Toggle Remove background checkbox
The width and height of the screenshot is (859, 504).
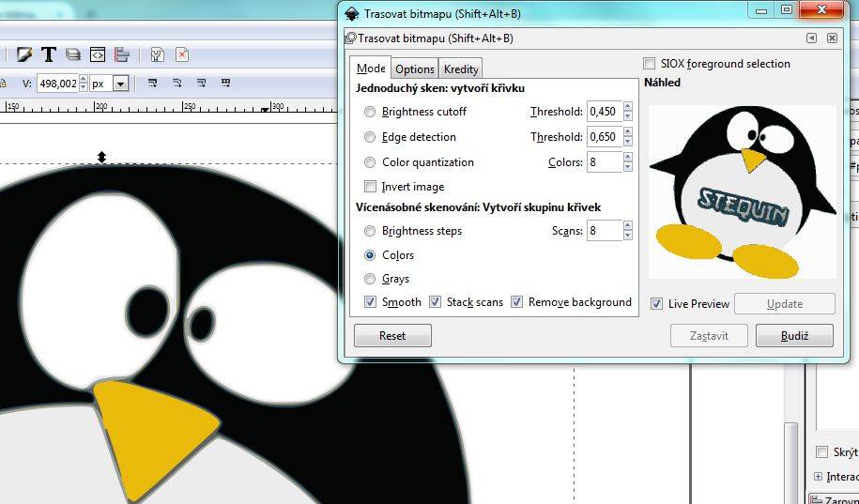(516, 302)
